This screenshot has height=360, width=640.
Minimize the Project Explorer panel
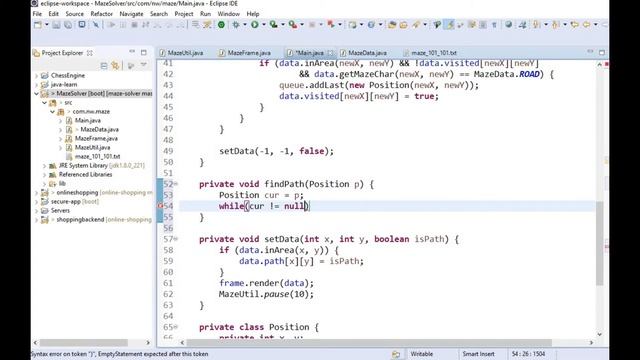coord(132,52)
